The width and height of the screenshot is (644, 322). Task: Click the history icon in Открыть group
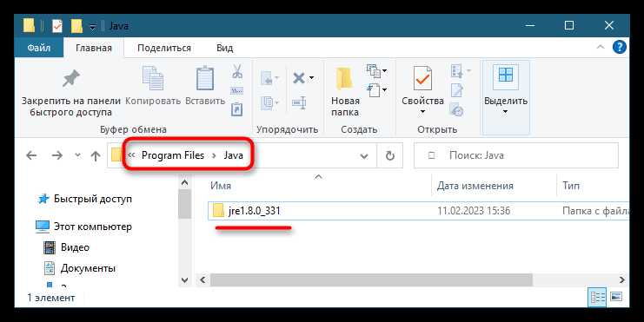457,110
